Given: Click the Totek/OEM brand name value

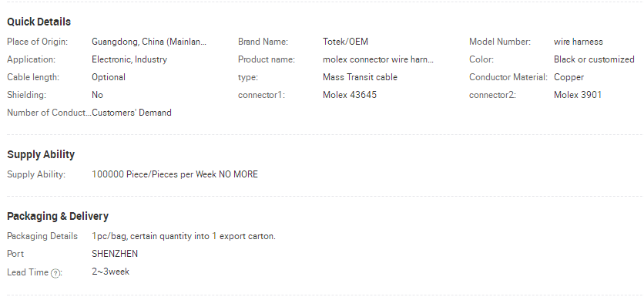Looking at the screenshot, I should [345, 42].
